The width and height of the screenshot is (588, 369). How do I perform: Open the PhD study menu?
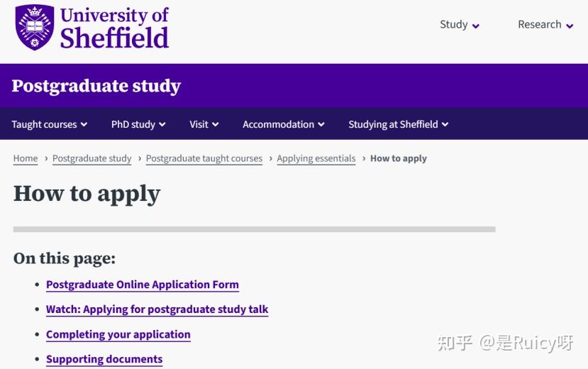click(138, 124)
